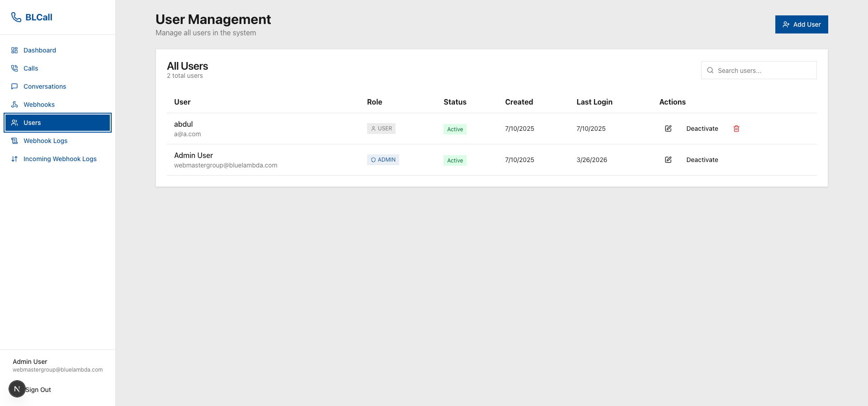Click the edit icon for Admin User
The height and width of the screenshot is (406, 868).
coord(668,160)
